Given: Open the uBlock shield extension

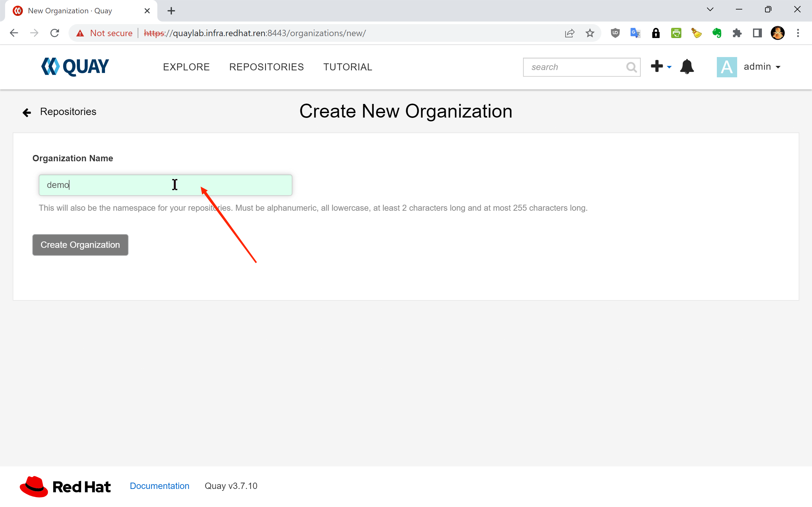Looking at the screenshot, I should click(615, 33).
